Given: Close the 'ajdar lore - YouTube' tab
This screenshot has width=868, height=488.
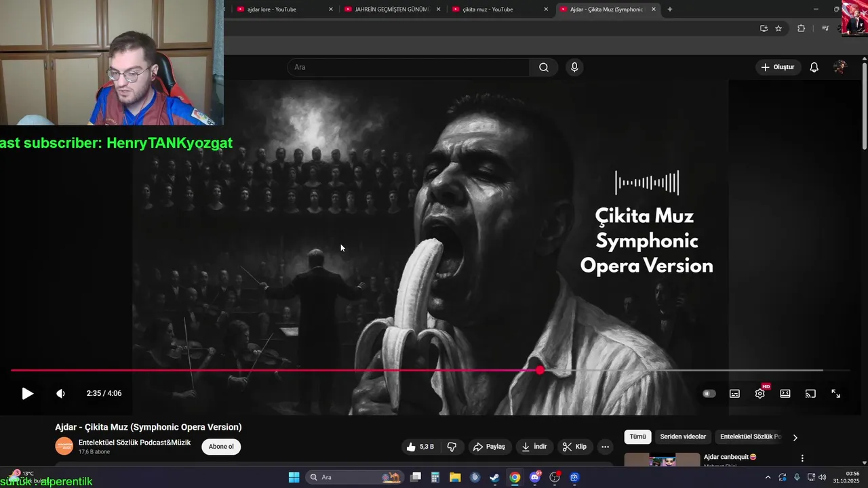Looking at the screenshot, I should pos(331,9).
